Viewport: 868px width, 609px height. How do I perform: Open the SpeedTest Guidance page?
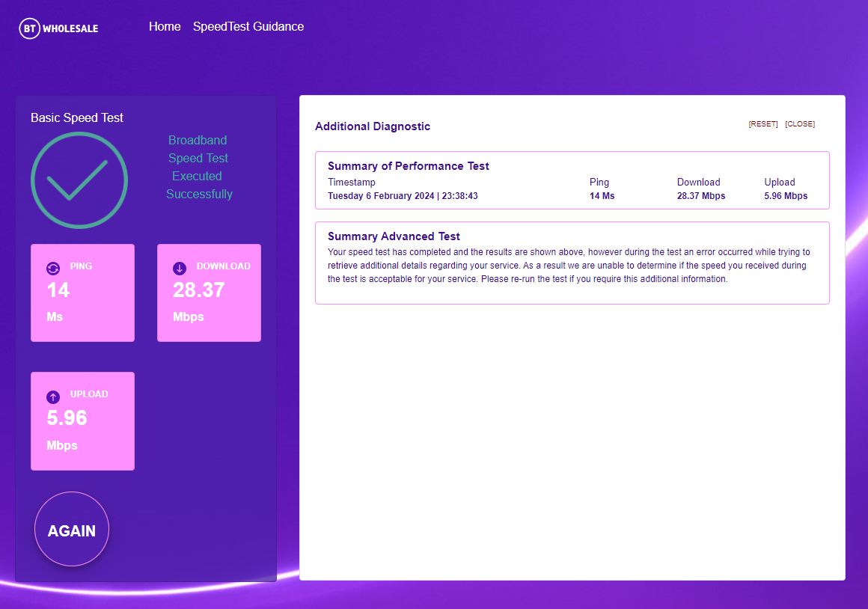click(248, 27)
